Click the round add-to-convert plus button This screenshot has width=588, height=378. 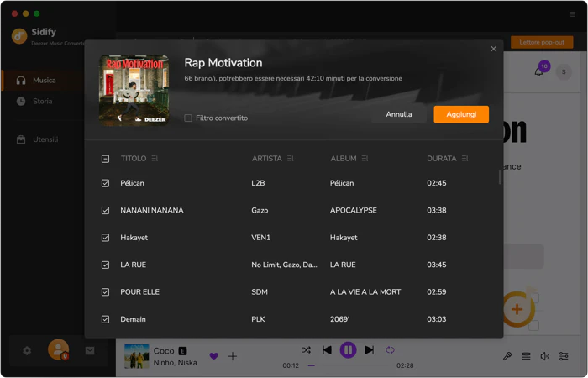point(517,309)
